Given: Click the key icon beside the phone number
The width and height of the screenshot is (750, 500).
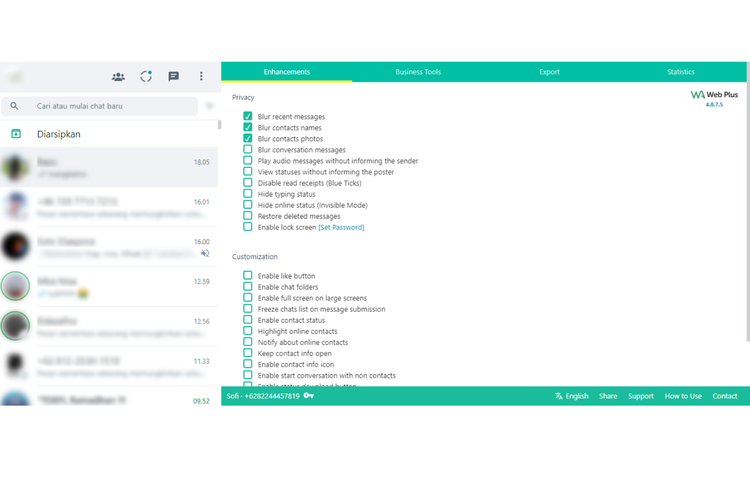Looking at the screenshot, I should (310, 396).
